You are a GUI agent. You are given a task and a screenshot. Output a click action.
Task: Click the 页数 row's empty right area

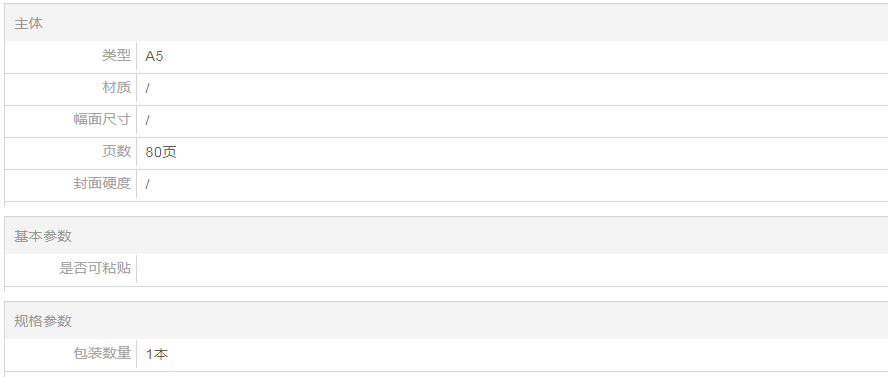(x=532, y=152)
